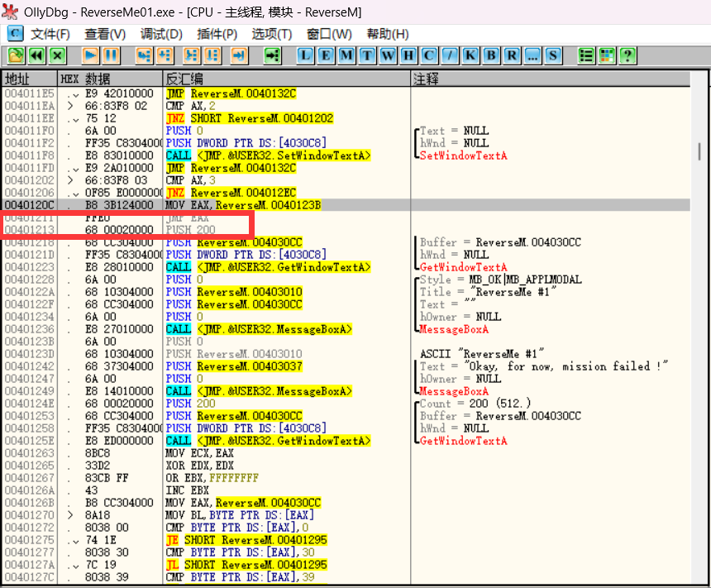Open Executable modules window (E button)
The image size is (711, 588).
[327, 55]
